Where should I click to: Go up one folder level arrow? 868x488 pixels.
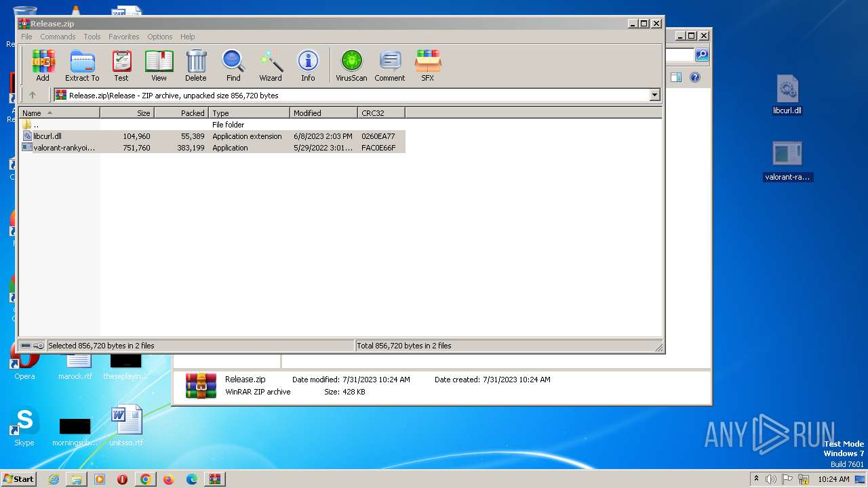click(32, 96)
